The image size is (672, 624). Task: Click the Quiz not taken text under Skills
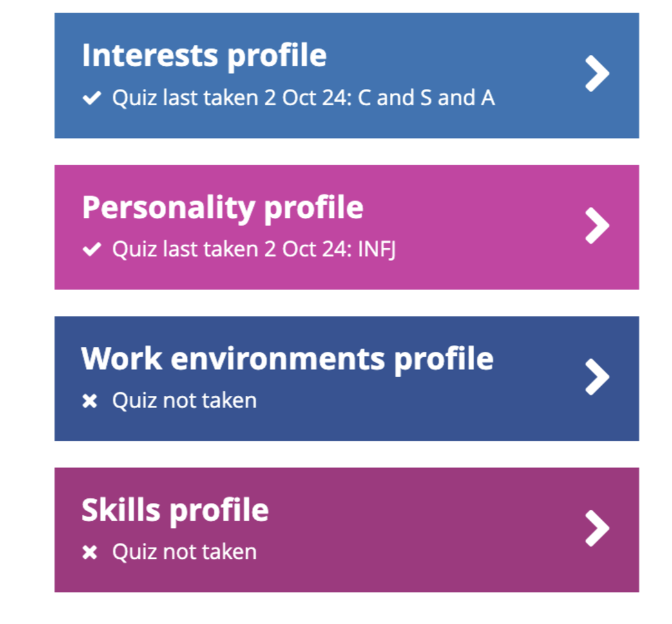coord(184,551)
